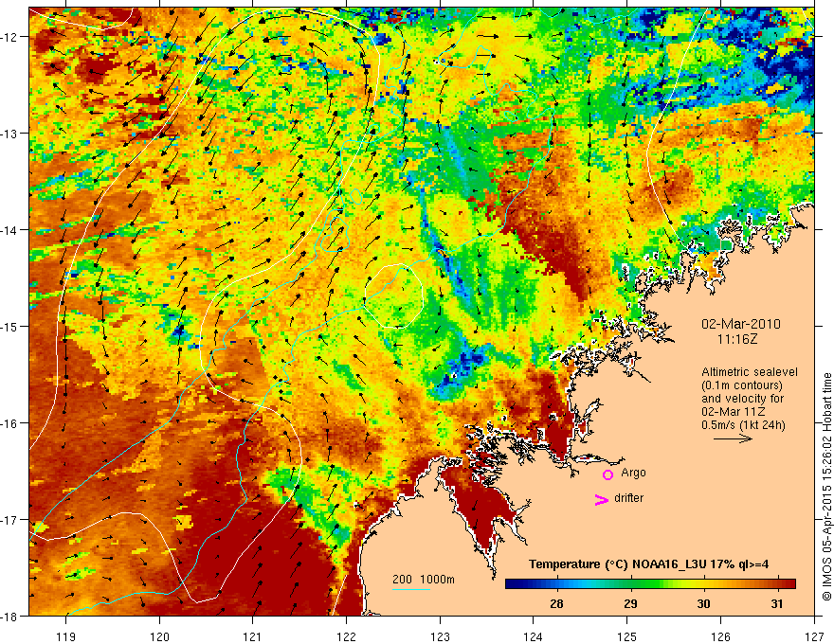Screen dimensions: 834x644
Task: Click the time label 11:16Z
Action: (736, 338)
